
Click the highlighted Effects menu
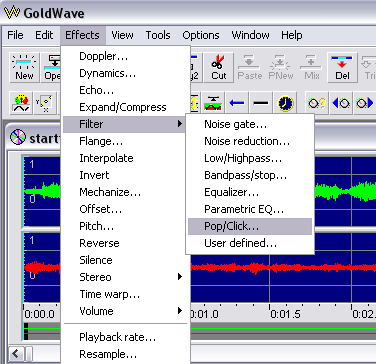82,35
